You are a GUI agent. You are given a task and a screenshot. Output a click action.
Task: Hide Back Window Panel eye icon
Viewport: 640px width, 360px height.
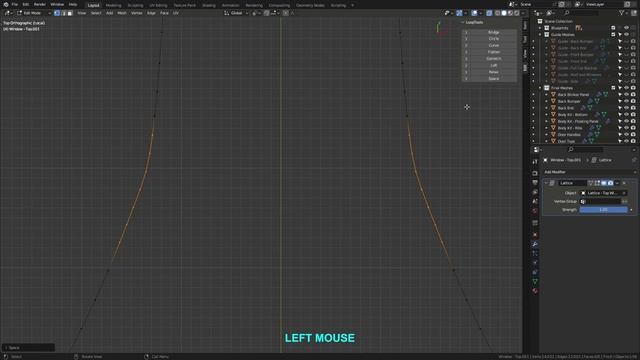(627, 95)
